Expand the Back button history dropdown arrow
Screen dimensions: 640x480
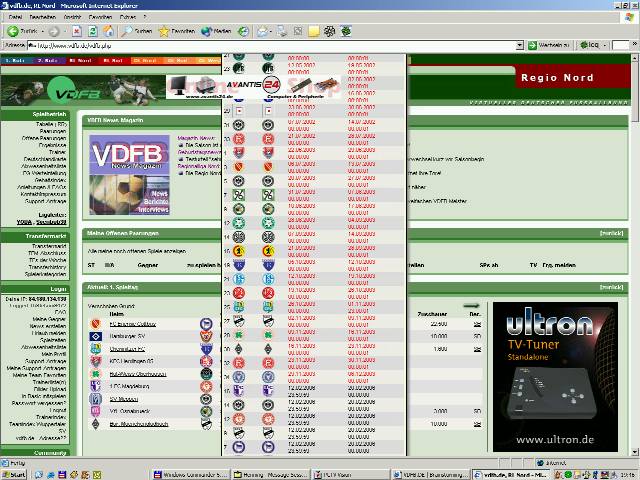[x=43, y=31]
